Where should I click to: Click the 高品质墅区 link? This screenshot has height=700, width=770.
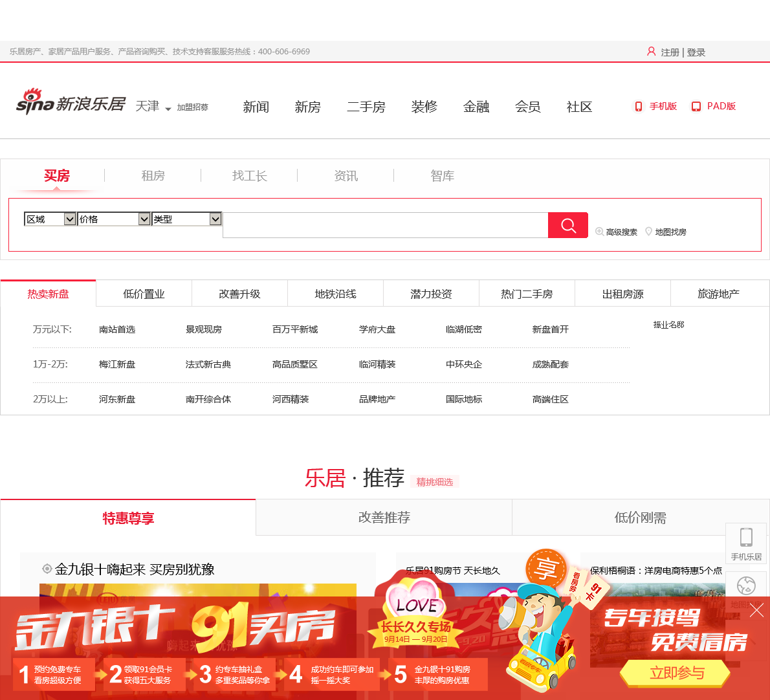pos(295,364)
